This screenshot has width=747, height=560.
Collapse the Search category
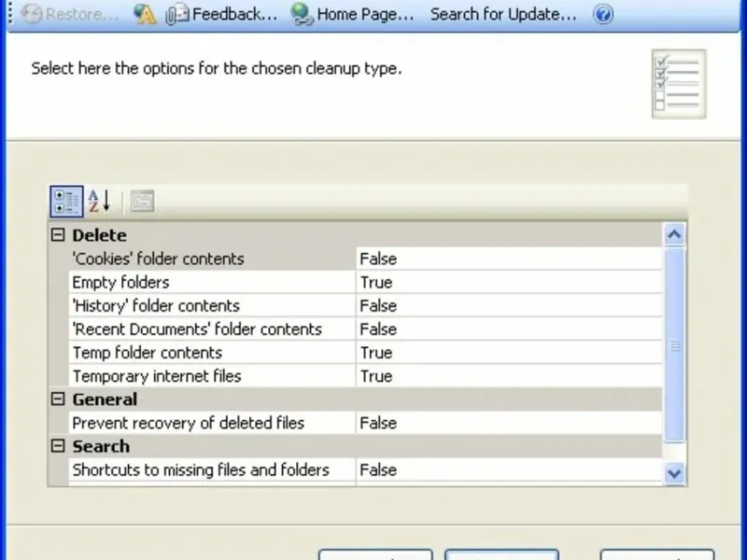tap(58, 446)
